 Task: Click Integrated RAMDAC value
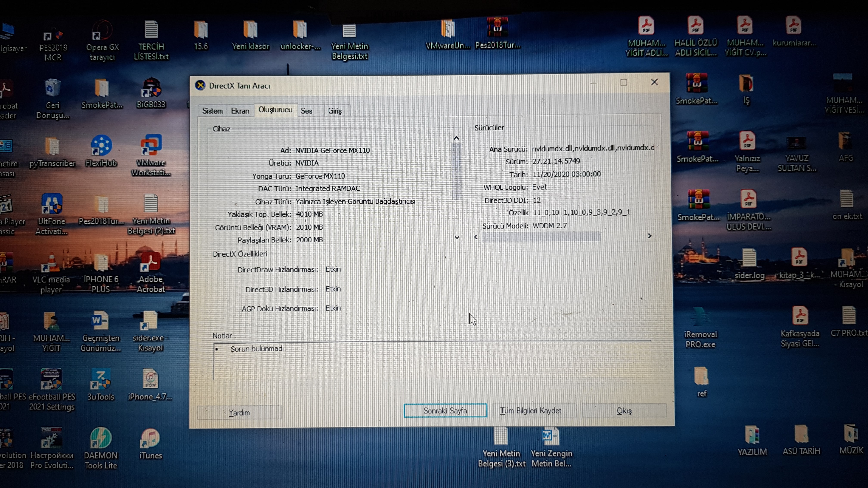328,189
